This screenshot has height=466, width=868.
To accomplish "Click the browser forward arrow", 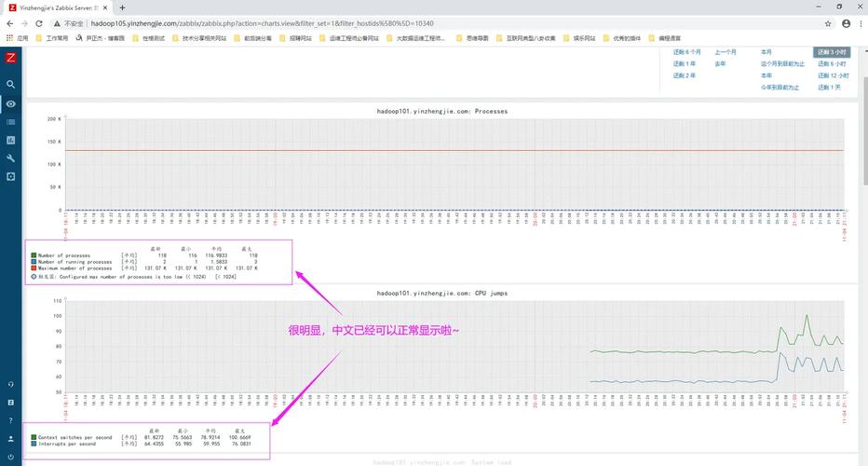I will [24, 24].
